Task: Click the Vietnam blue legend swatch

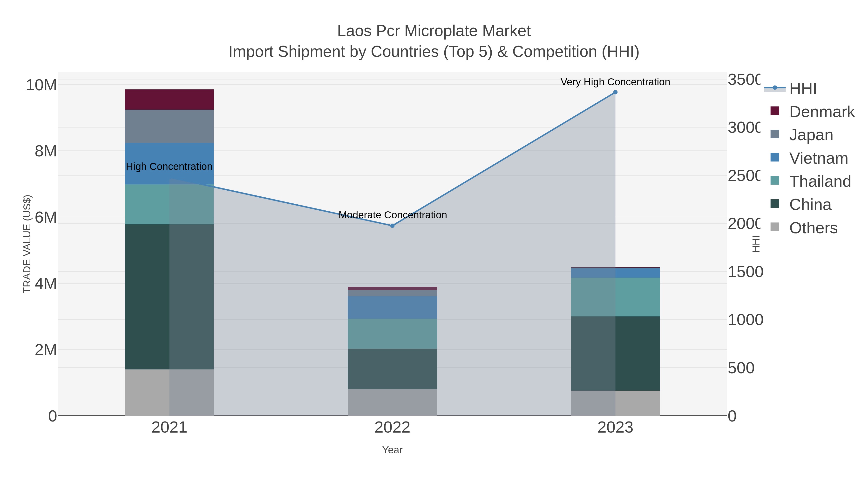Action: tap(775, 157)
